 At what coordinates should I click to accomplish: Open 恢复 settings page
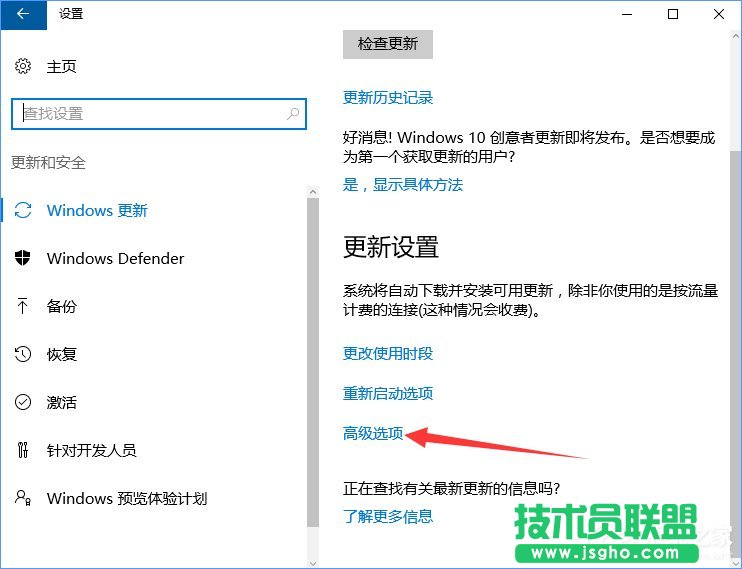tap(62, 354)
